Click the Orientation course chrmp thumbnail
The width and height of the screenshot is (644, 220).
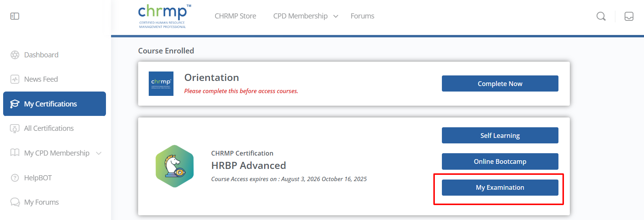click(x=161, y=84)
